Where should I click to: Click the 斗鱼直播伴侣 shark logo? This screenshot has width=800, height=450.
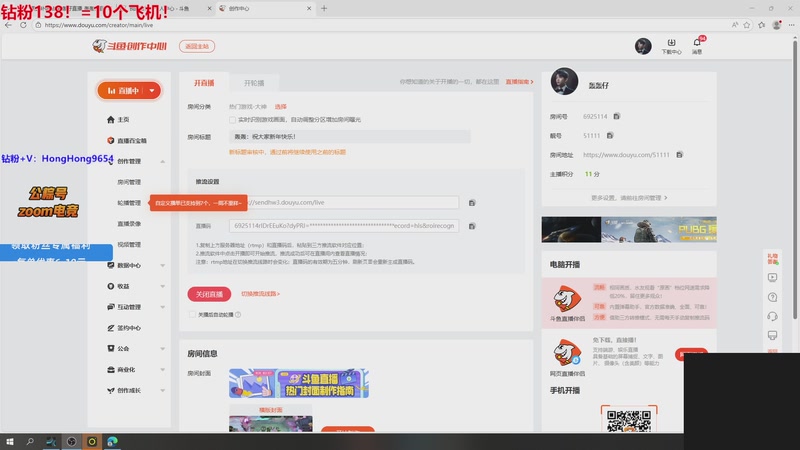567,299
